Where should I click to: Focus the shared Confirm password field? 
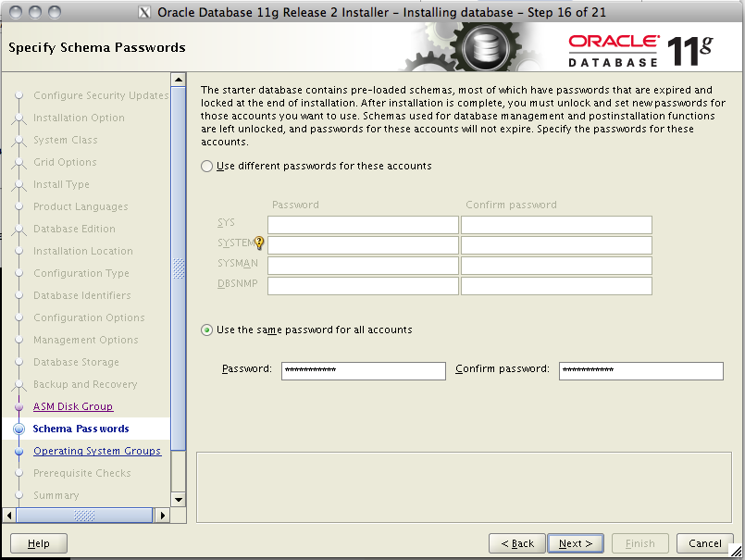[640, 370]
